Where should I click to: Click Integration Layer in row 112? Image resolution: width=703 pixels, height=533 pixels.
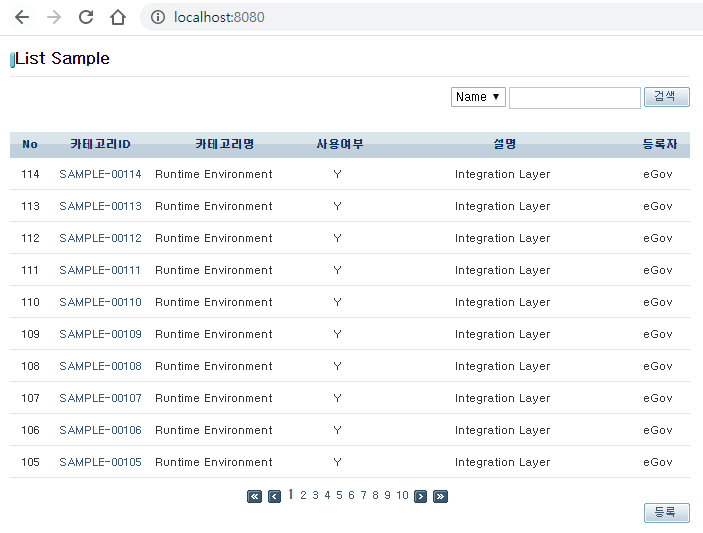pos(503,238)
